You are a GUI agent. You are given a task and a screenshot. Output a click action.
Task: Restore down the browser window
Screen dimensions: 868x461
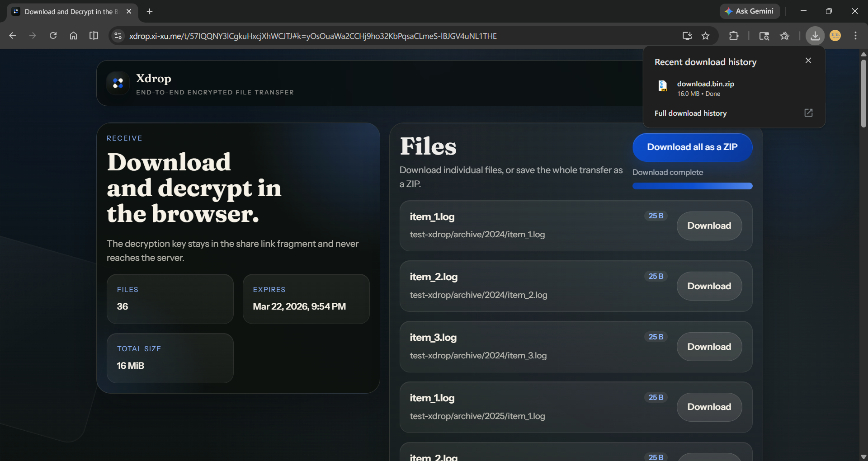click(x=829, y=11)
